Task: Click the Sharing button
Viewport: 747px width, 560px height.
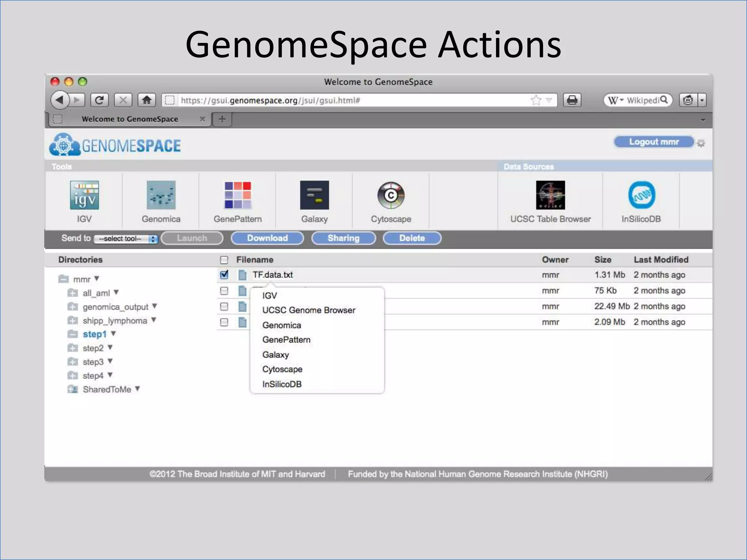Action: (x=344, y=238)
